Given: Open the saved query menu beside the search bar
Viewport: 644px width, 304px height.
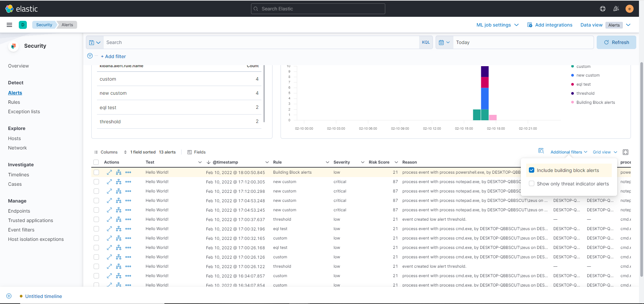Looking at the screenshot, I should click(95, 42).
